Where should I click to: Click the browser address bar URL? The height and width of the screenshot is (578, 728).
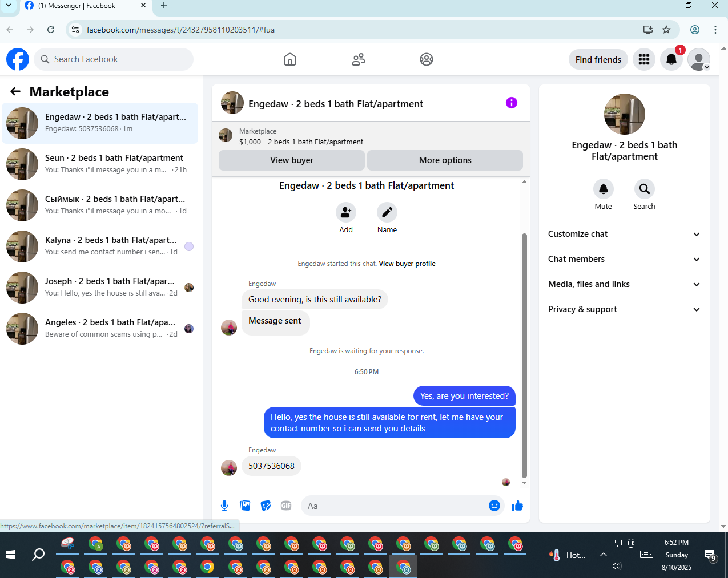click(x=180, y=30)
